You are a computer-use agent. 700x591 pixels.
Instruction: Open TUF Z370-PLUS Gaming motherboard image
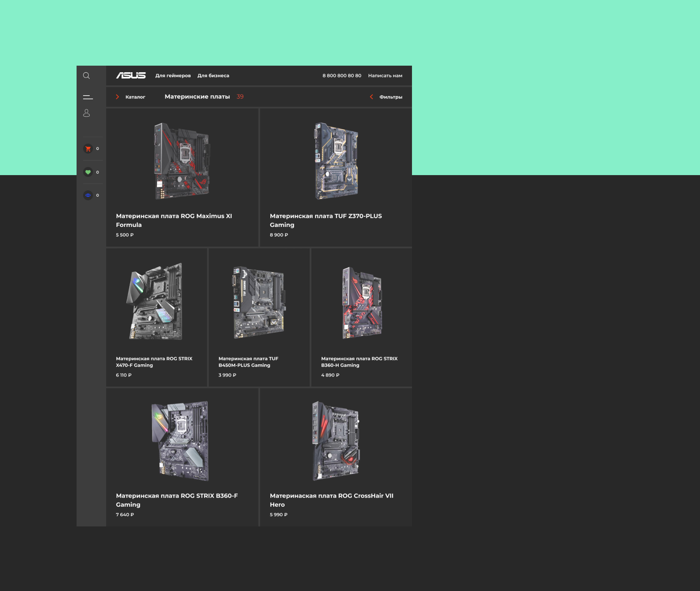pyautogui.click(x=336, y=161)
